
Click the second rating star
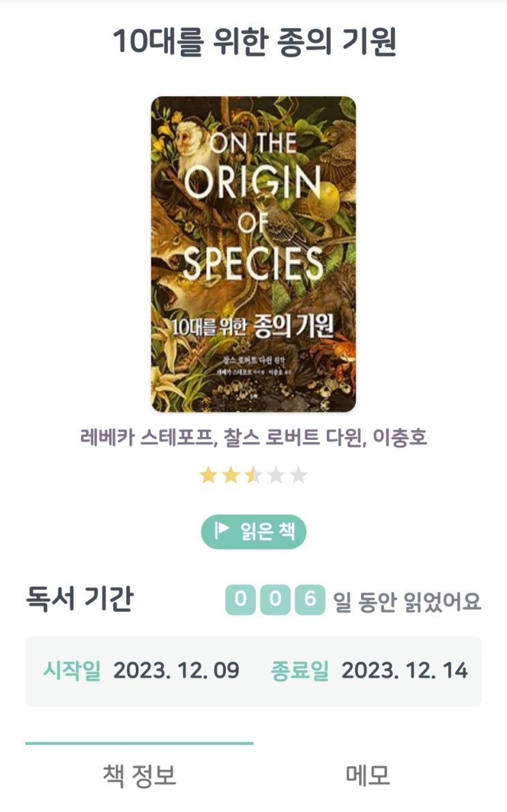[x=231, y=475]
